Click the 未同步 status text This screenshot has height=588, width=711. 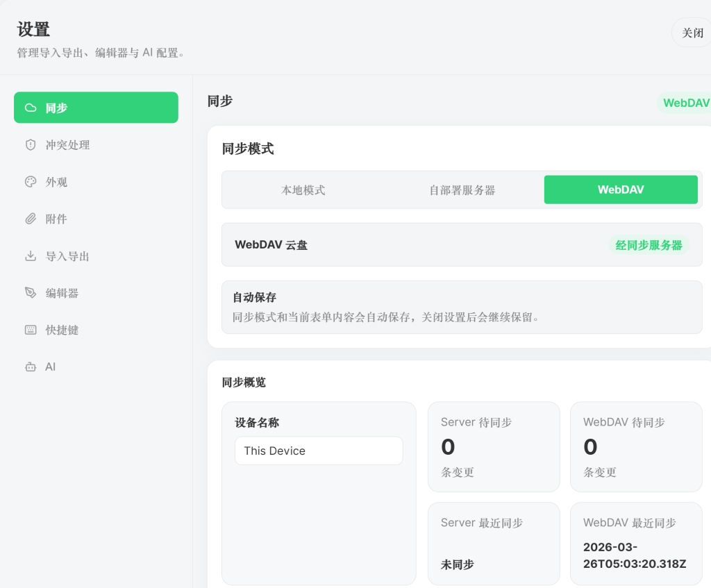[457, 564]
